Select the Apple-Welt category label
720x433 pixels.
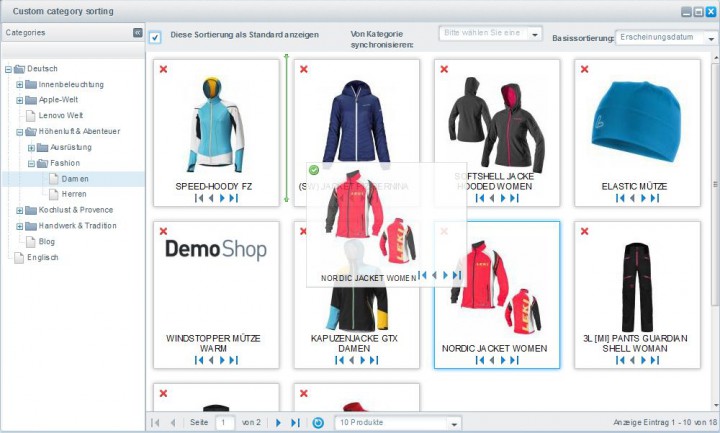pyautogui.click(x=58, y=100)
